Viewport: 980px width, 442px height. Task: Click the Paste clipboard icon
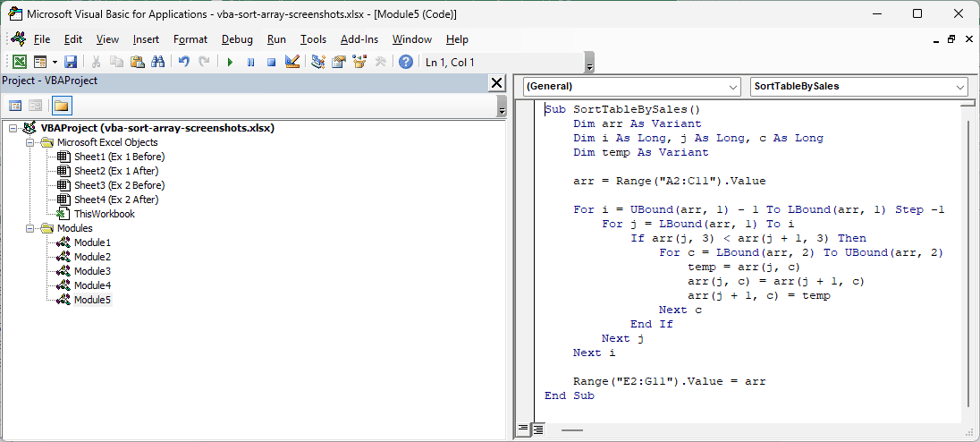point(138,62)
